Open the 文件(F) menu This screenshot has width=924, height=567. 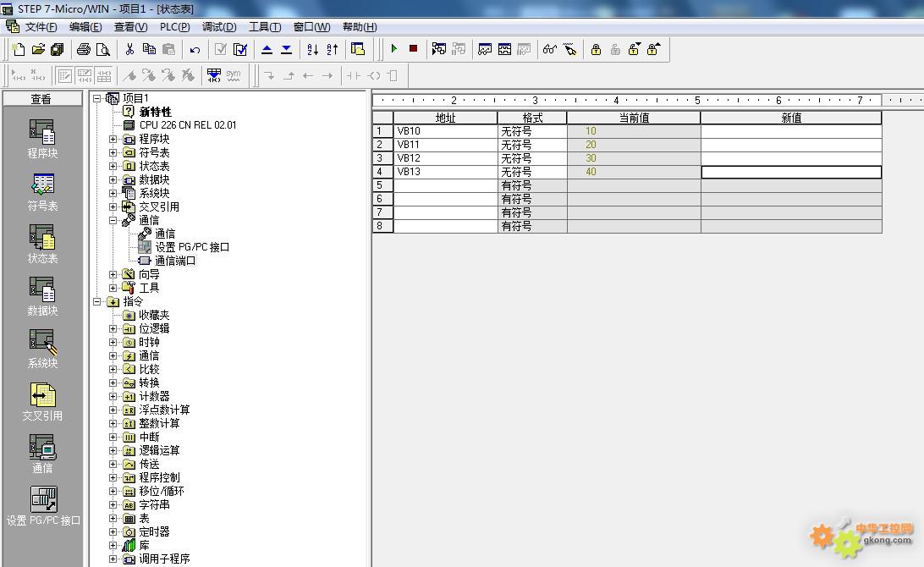41,27
